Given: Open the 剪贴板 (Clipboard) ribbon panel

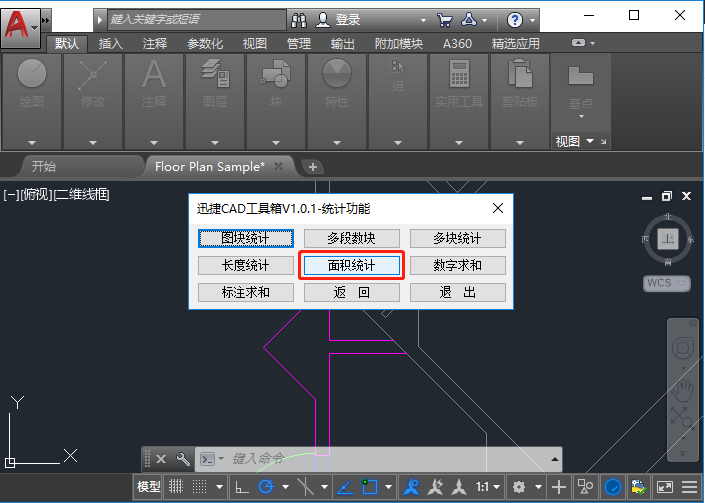Looking at the screenshot, I should 520,102.
